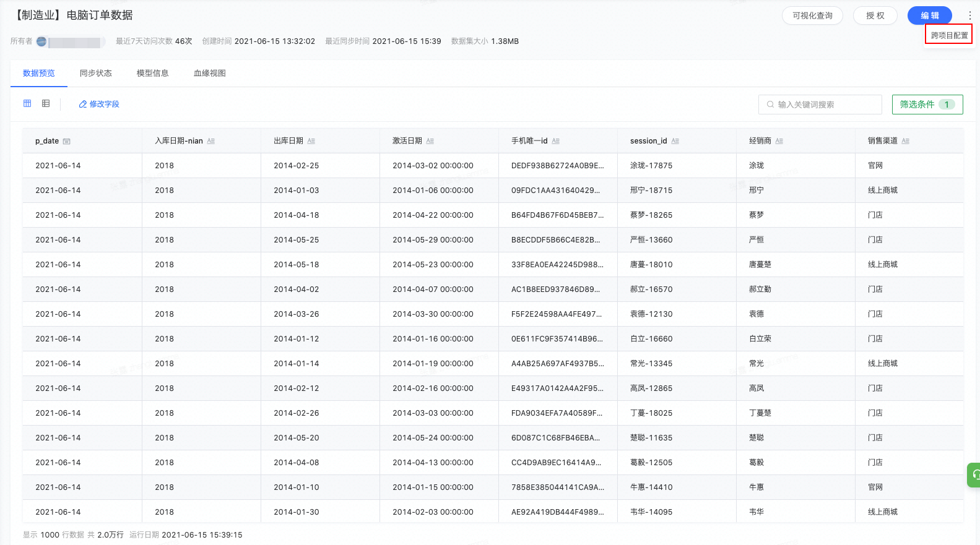
Task: Switch to list view icon
Action: point(46,103)
